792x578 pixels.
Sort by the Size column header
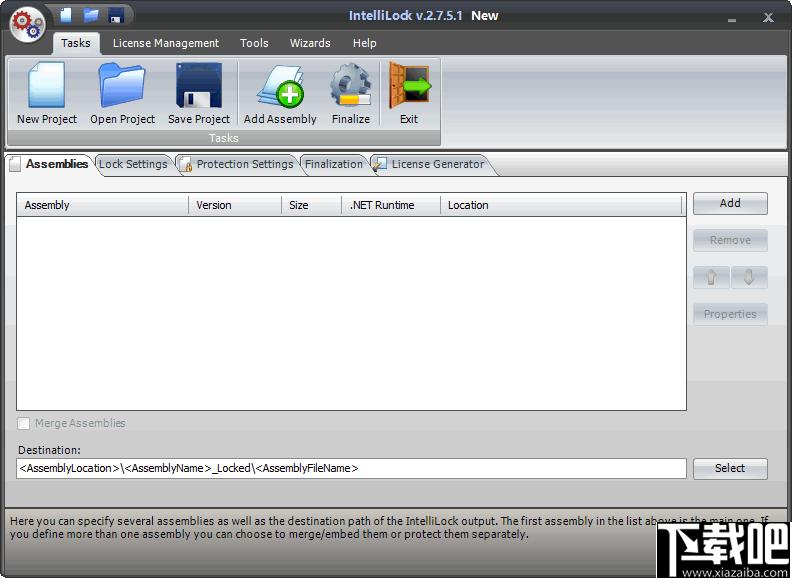(x=312, y=206)
